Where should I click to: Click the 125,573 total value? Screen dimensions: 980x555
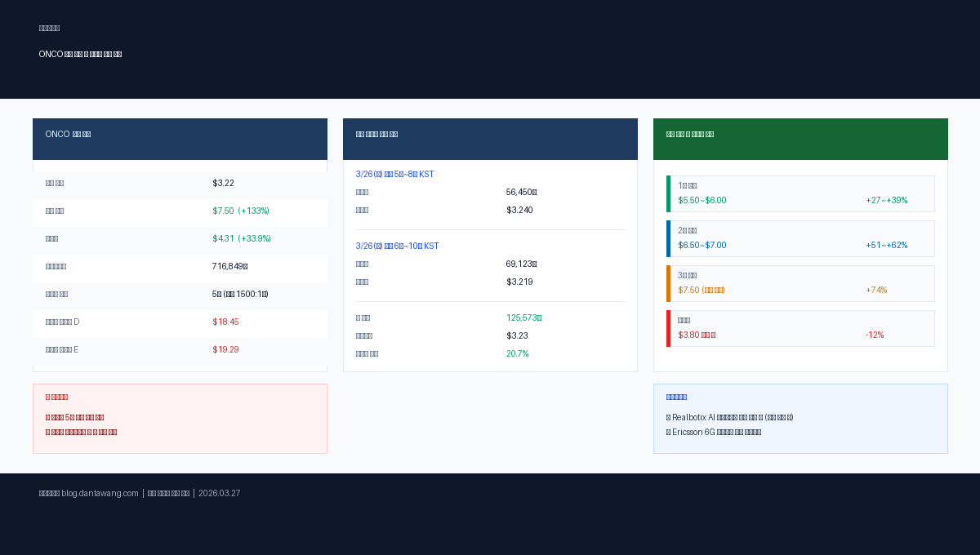pos(523,317)
